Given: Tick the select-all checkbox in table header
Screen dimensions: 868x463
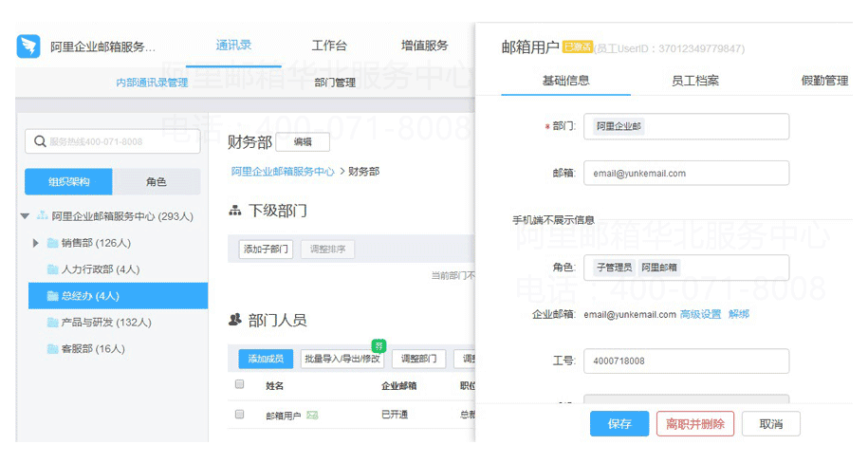Looking at the screenshot, I should pyautogui.click(x=240, y=384).
